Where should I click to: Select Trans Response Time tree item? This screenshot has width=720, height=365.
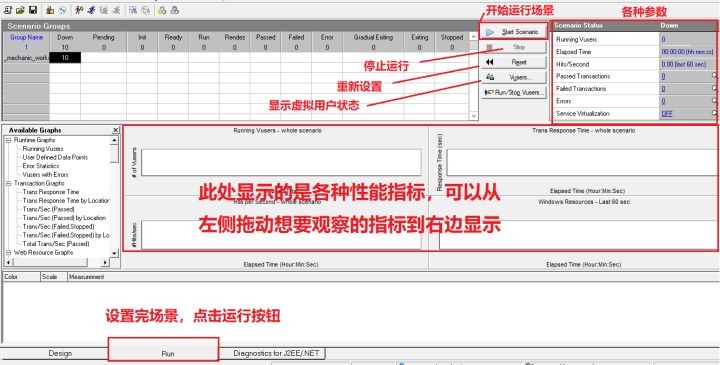tap(51, 192)
